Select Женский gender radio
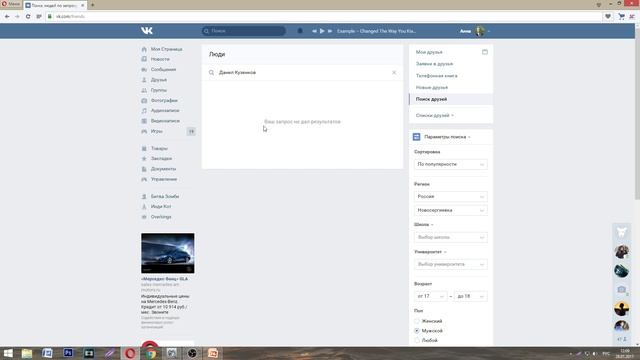The height and width of the screenshot is (360, 640). point(417,321)
